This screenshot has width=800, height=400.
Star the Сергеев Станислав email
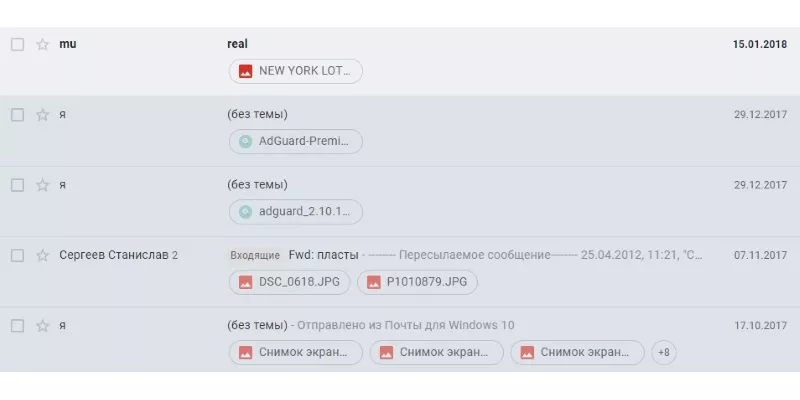coord(42,255)
